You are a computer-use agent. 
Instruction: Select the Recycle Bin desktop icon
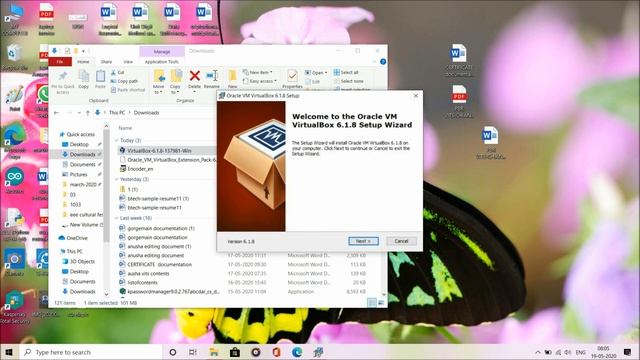coord(15,58)
